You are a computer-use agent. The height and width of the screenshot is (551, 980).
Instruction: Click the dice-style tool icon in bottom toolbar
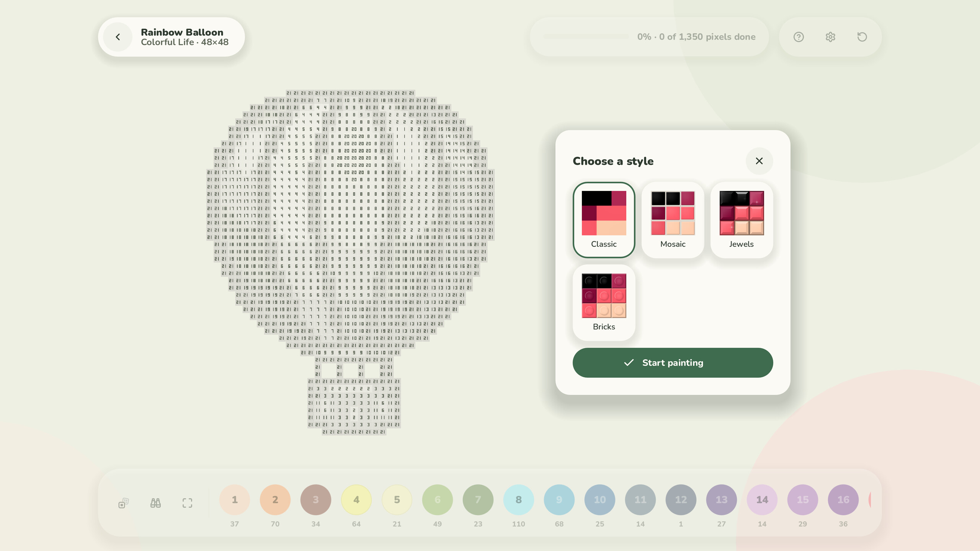click(x=124, y=503)
